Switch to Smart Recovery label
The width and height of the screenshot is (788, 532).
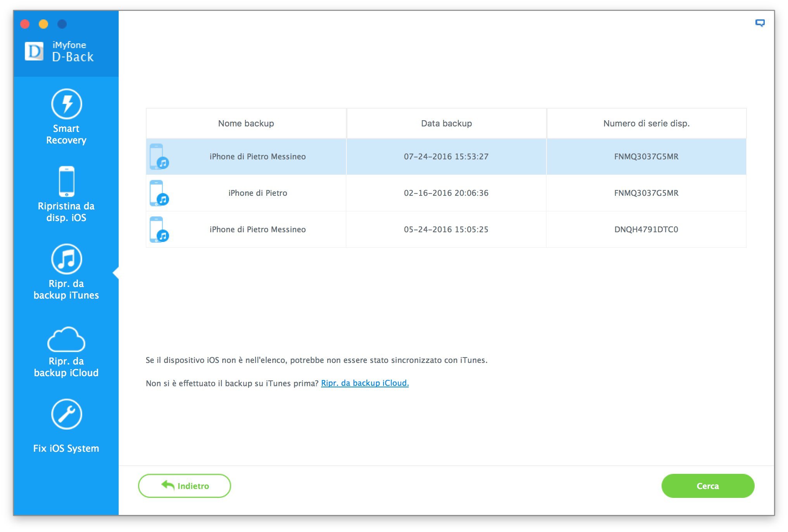pyautogui.click(x=66, y=134)
